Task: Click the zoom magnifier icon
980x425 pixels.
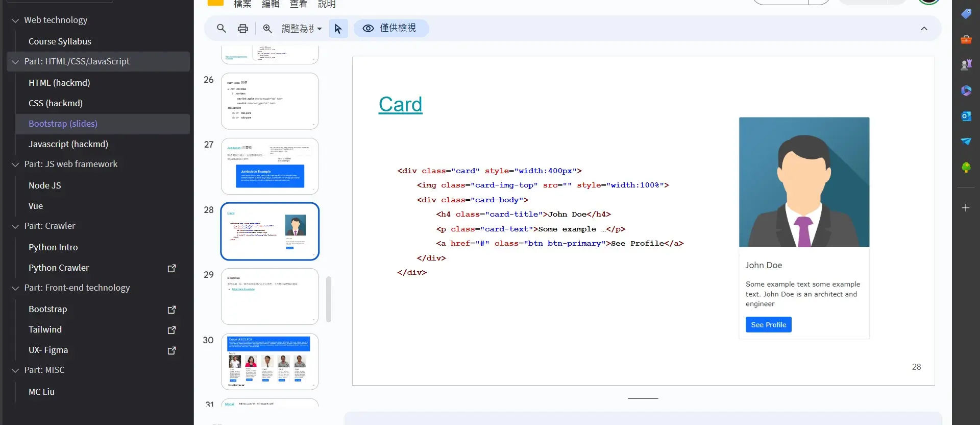Action: 267,29
